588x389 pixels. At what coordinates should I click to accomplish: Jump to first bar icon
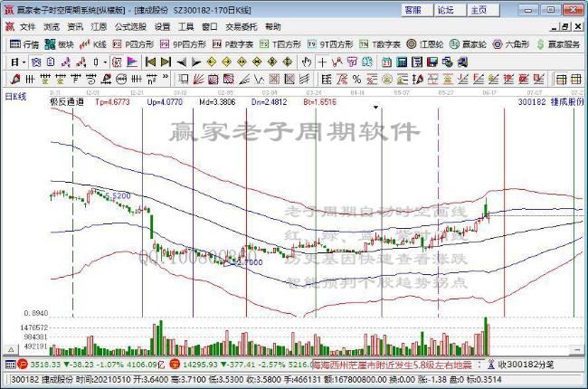click(150, 62)
